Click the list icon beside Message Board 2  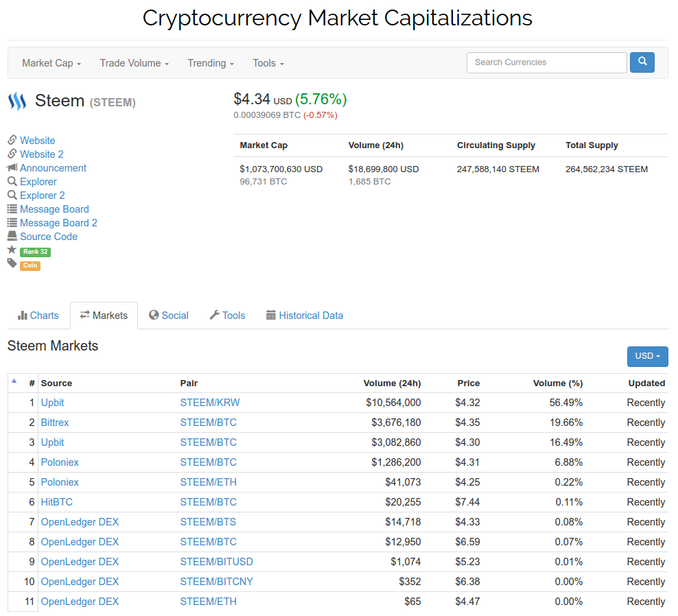point(12,223)
